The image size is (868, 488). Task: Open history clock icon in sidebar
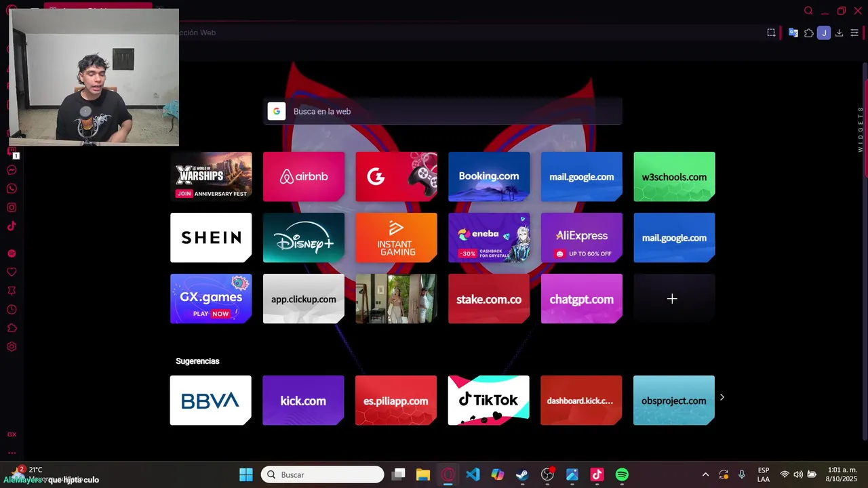(12, 310)
